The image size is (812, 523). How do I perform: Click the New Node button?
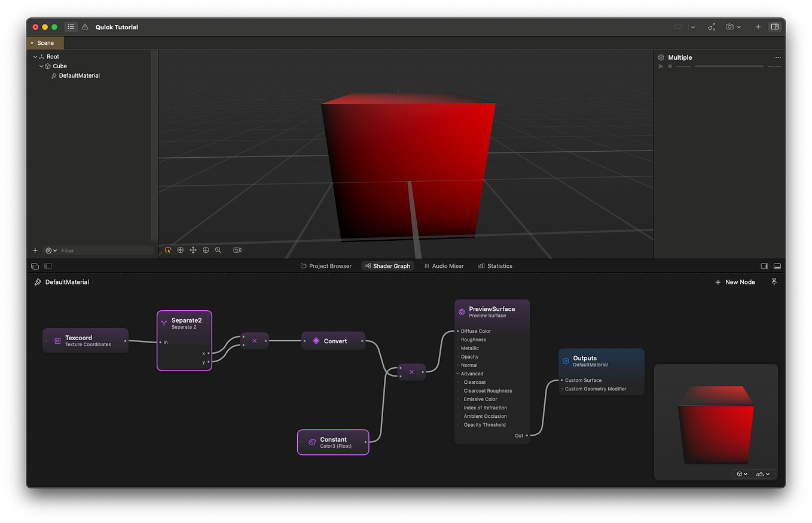tap(735, 282)
